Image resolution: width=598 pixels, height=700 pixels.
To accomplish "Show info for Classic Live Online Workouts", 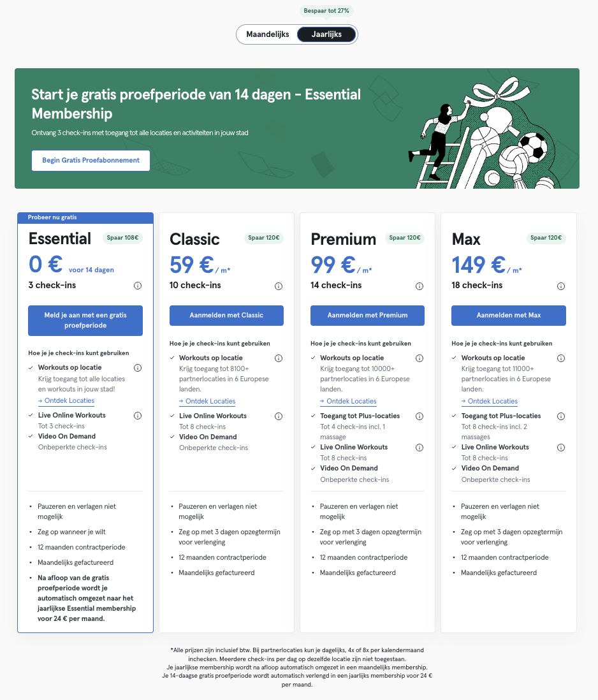I will coord(279,416).
